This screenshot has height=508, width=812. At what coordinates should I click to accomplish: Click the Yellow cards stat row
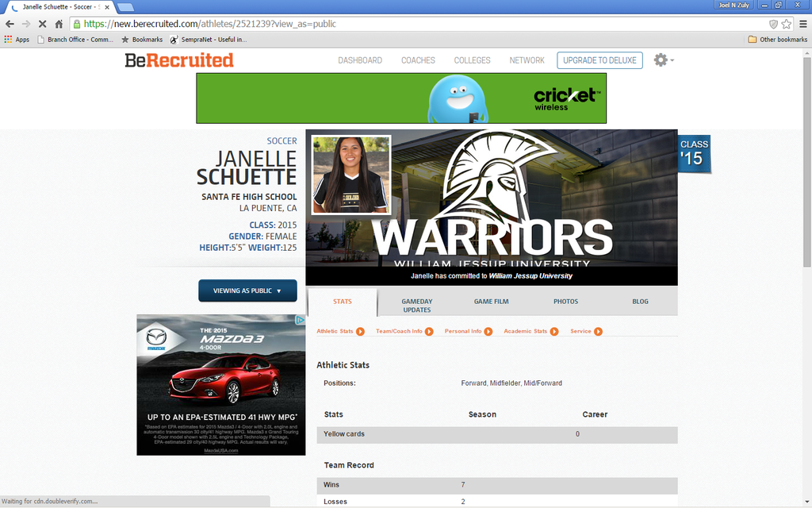point(497,434)
